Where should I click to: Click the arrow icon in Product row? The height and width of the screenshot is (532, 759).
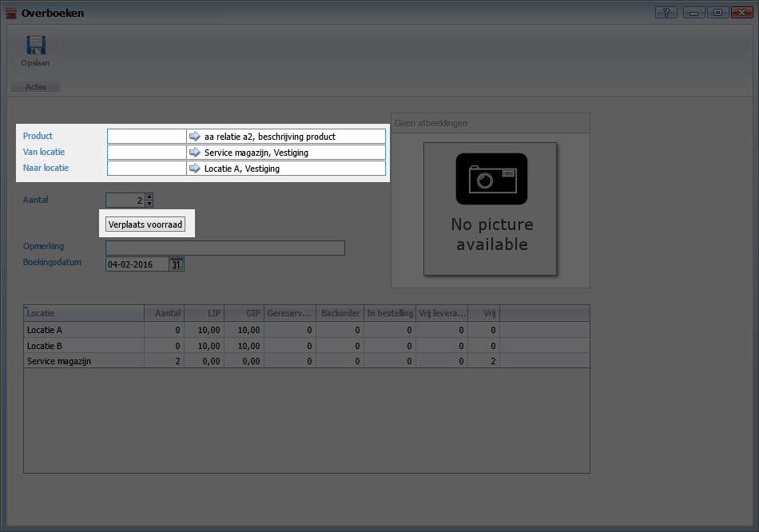click(x=195, y=137)
